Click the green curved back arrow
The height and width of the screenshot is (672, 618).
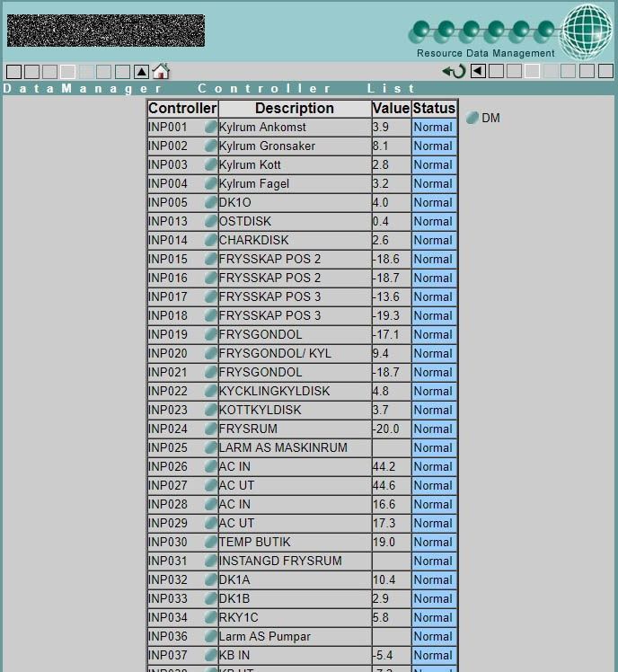click(x=454, y=71)
